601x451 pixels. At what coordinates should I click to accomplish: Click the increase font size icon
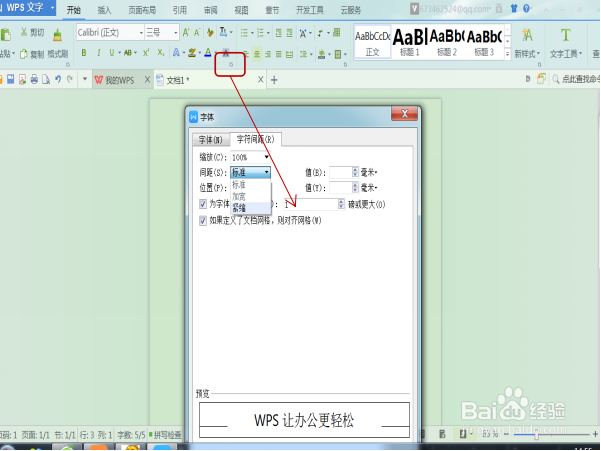186,33
